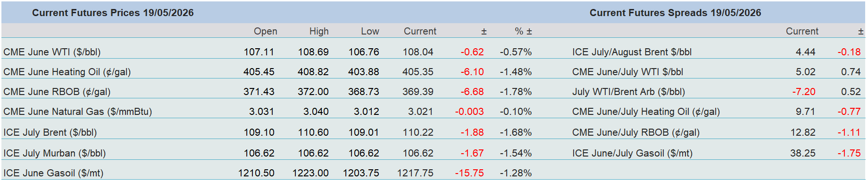
Task: Click the ICE July Brent ($/bbl) label
Action: coord(50,132)
